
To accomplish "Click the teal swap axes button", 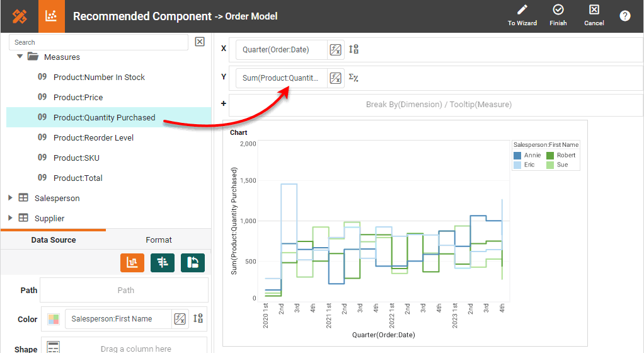I will tap(193, 263).
